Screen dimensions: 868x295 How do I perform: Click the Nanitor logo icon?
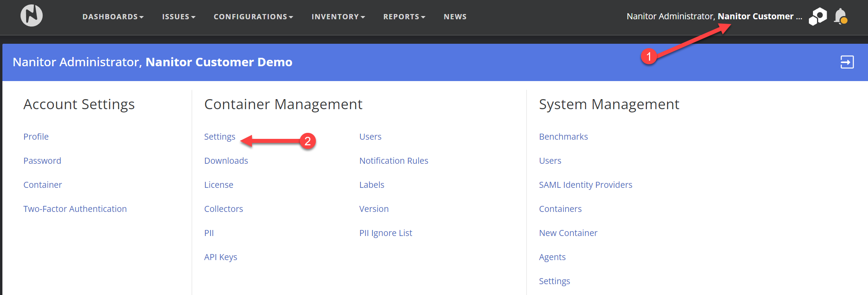coord(31,16)
